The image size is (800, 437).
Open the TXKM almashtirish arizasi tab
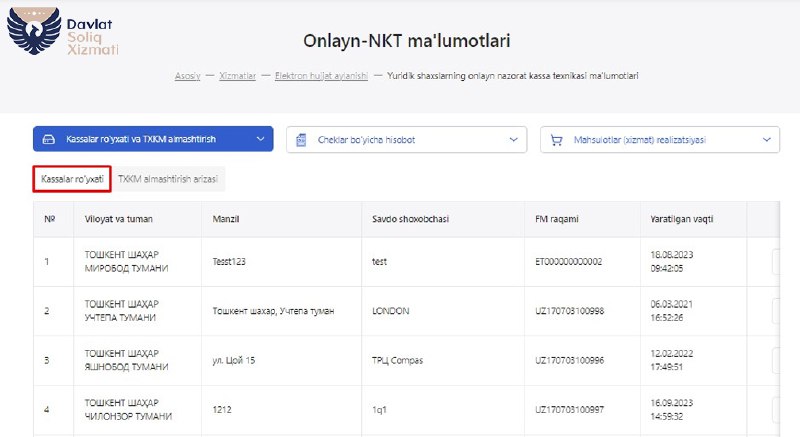(x=167, y=179)
